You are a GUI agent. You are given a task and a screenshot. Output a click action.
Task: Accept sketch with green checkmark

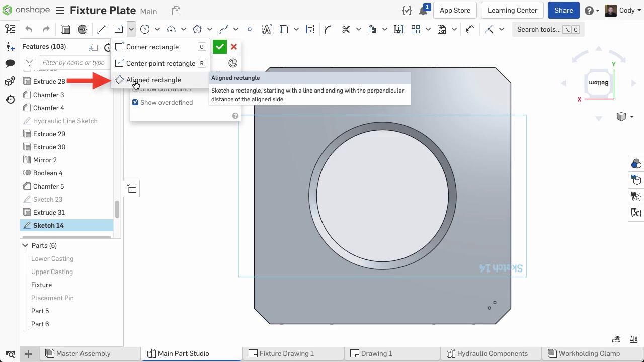tap(219, 47)
